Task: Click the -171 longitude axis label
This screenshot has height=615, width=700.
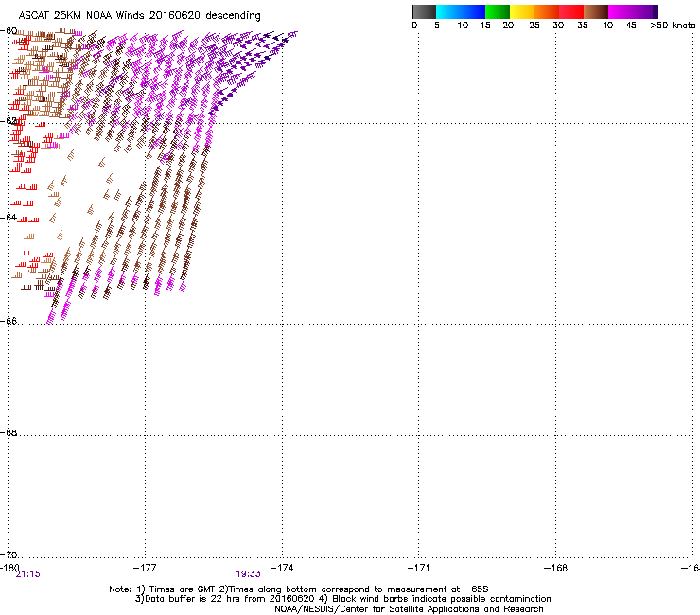Action: pyautogui.click(x=419, y=568)
